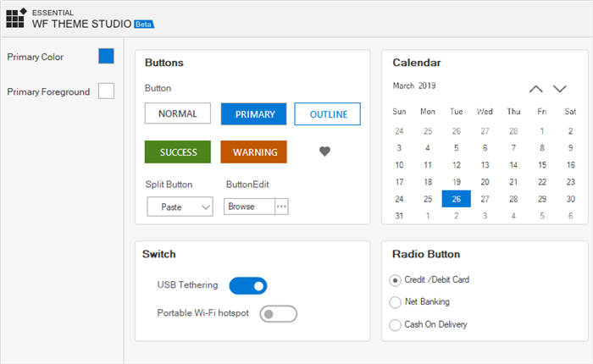Select the Credit /Debit Card option
Viewport: 593px width, 364px height.
pos(395,280)
